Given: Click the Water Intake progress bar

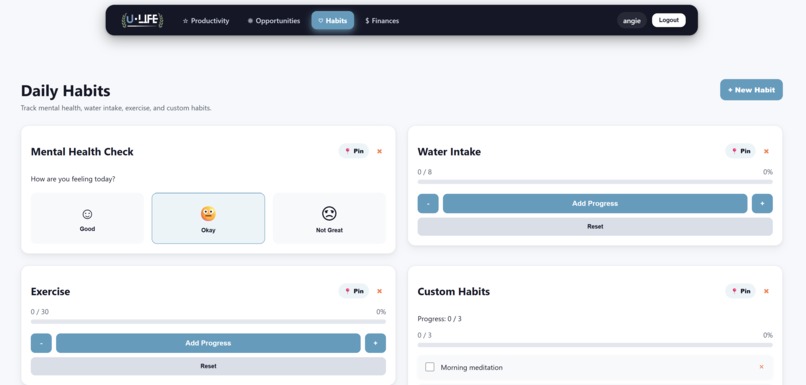Looking at the screenshot, I should click(x=595, y=182).
